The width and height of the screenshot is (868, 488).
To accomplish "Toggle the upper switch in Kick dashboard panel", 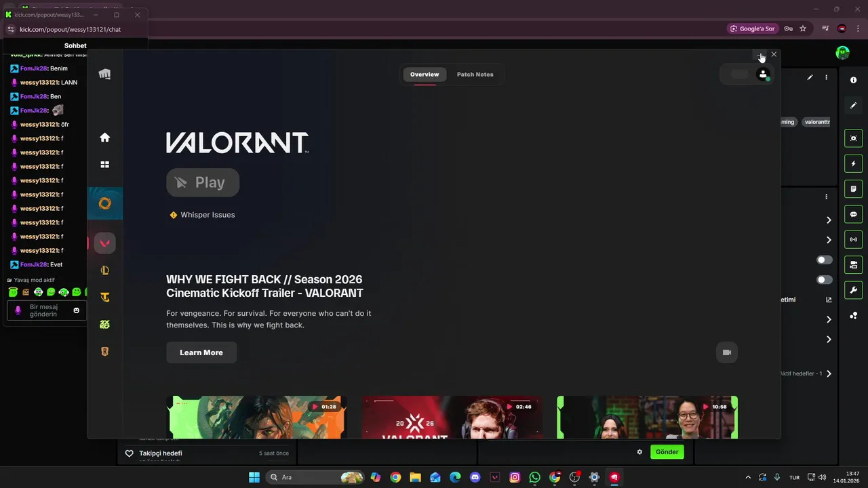I will tap(825, 260).
